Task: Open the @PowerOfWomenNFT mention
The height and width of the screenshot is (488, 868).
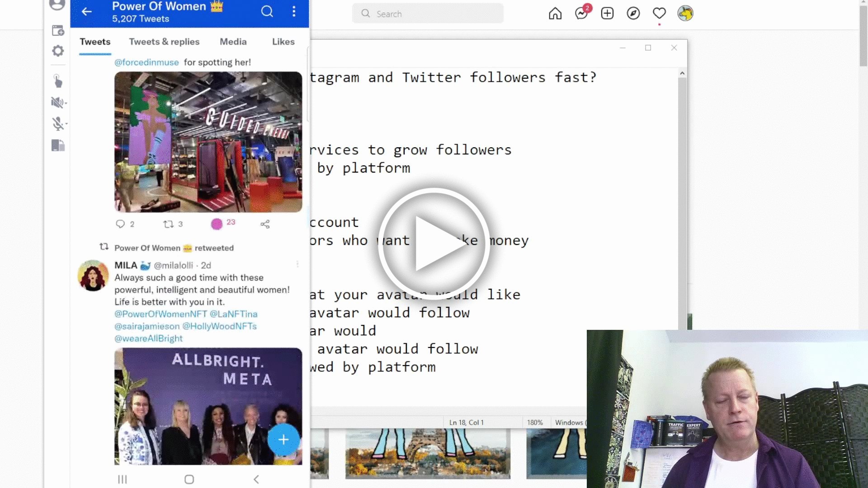Action: tap(160, 314)
